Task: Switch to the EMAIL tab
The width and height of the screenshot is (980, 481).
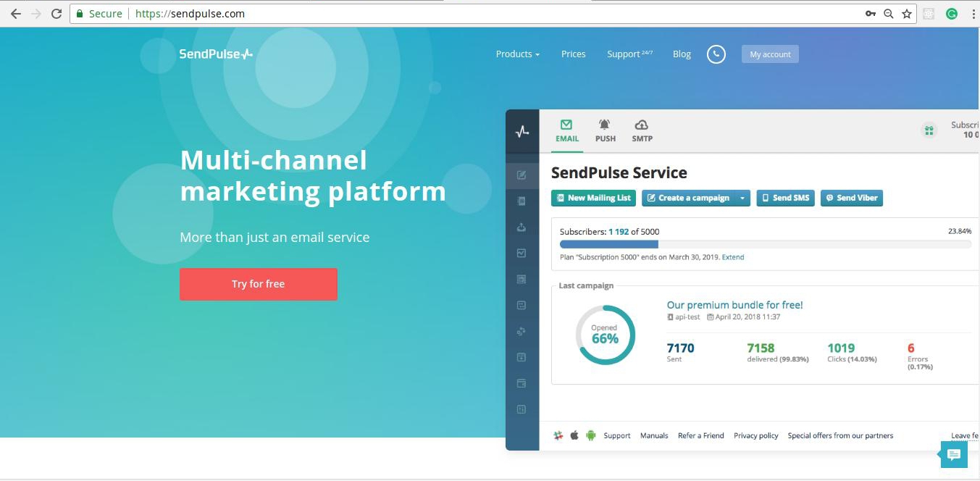Action: point(566,131)
